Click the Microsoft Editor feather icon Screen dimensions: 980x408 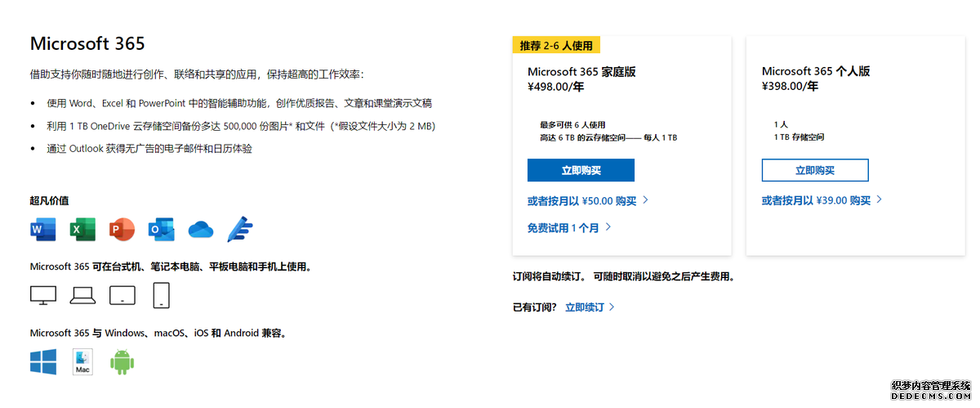pyautogui.click(x=240, y=230)
